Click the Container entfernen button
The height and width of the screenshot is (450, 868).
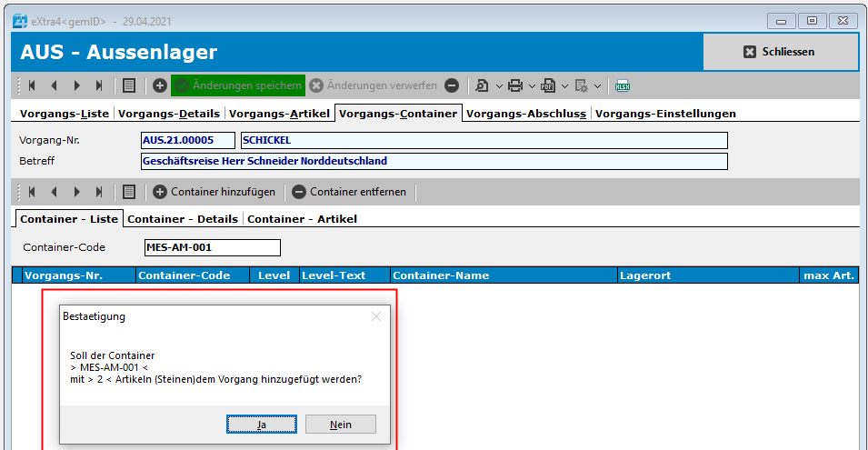click(x=350, y=192)
